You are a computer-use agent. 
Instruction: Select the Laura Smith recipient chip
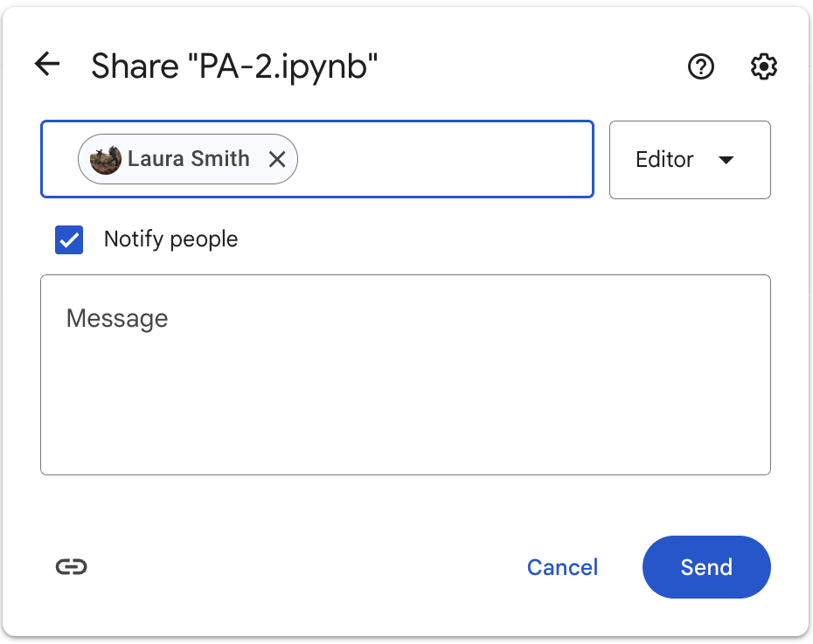pos(187,159)
